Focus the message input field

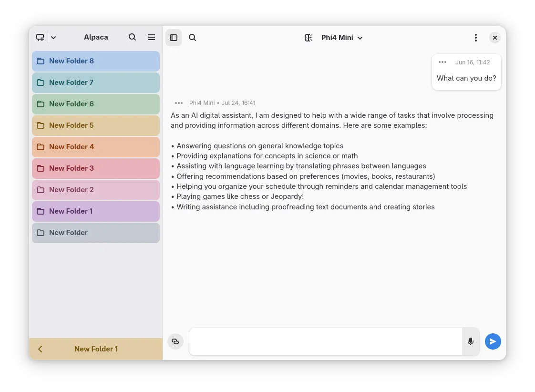point(326,341)
